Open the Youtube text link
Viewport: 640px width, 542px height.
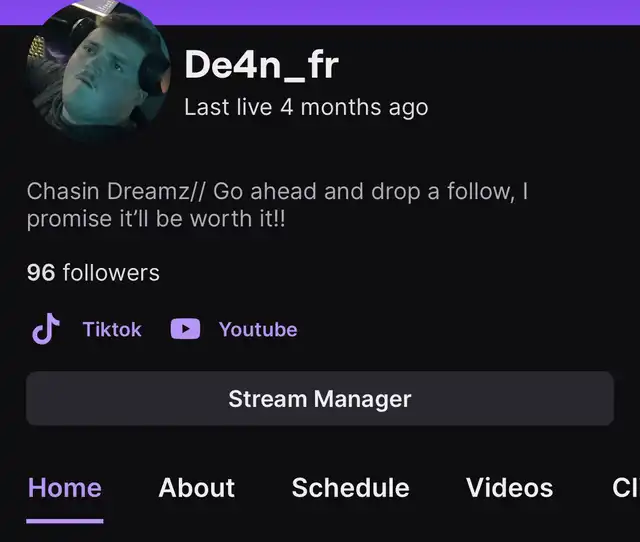[x=258, y=329]
